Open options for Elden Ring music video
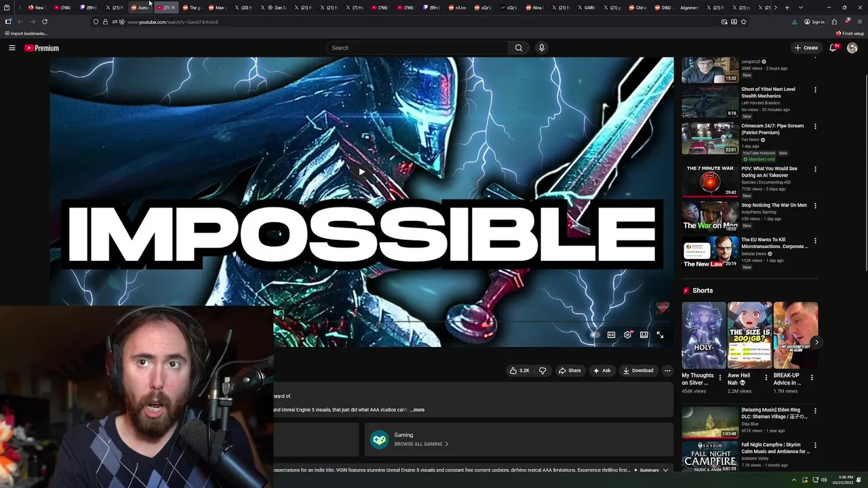This screenshot has width=868, height=488. (x=815, y=411)
